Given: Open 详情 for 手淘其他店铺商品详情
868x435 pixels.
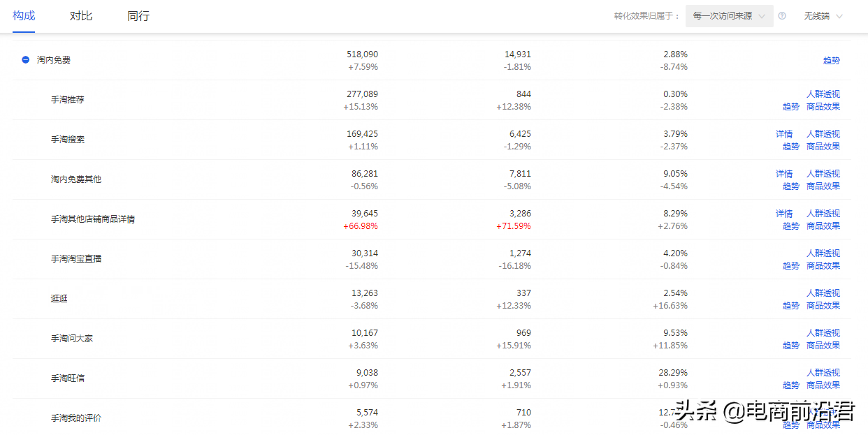Looking at the screenshot, I should (784, 213).
